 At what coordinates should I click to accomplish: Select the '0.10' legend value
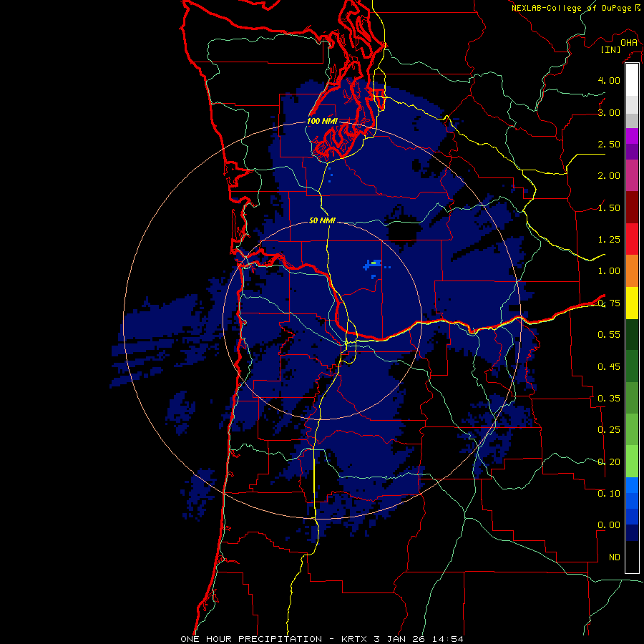click(x=609, y=494)
